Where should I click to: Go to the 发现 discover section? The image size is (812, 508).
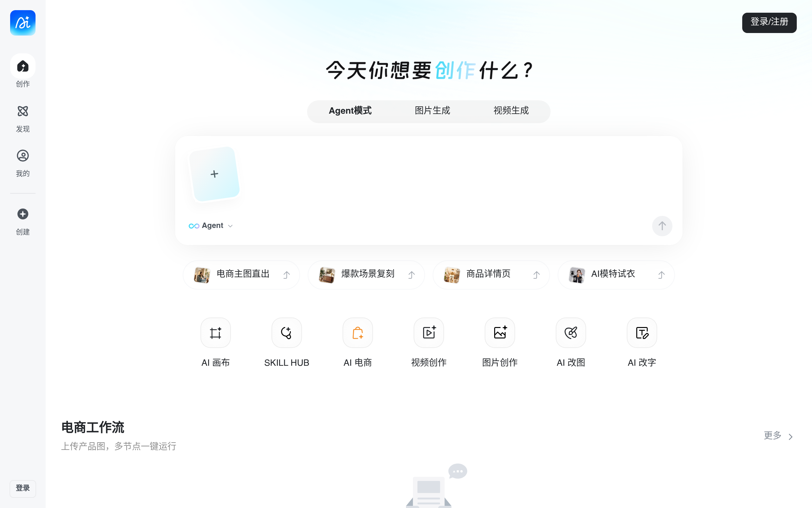[x=23, y=119]
